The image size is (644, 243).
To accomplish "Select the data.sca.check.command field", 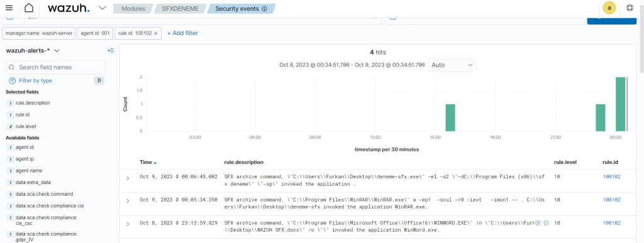I will [x=45, y=194].
